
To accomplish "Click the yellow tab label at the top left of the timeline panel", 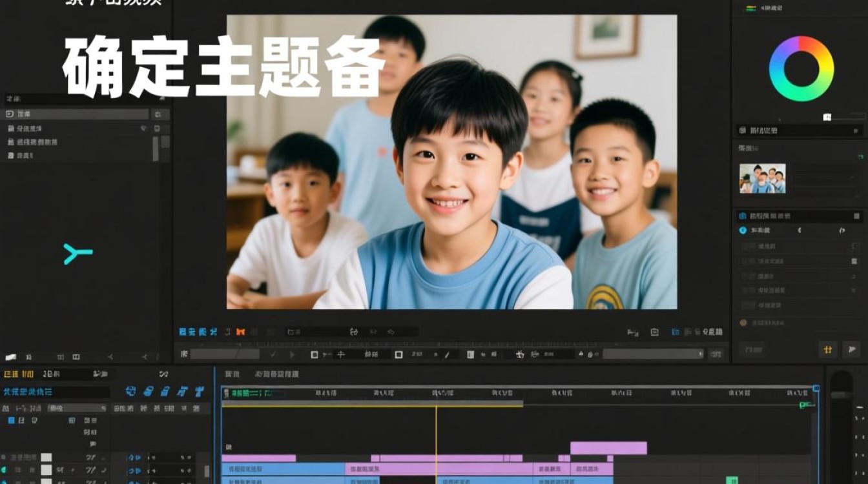I will 19,374.
